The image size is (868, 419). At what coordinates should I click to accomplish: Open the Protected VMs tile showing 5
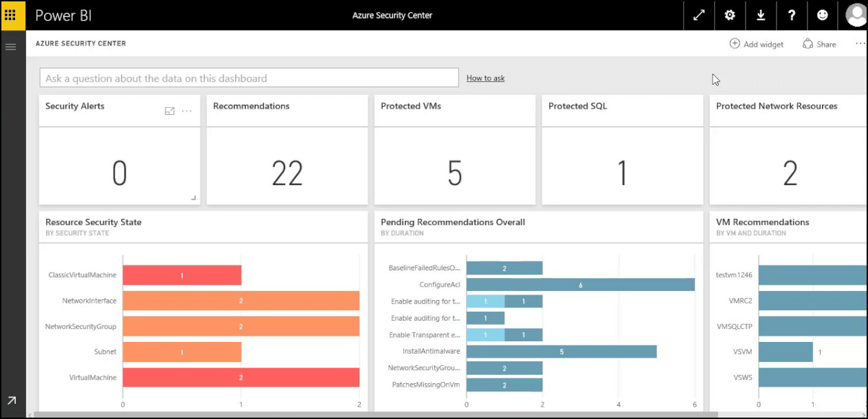[455, 150]
